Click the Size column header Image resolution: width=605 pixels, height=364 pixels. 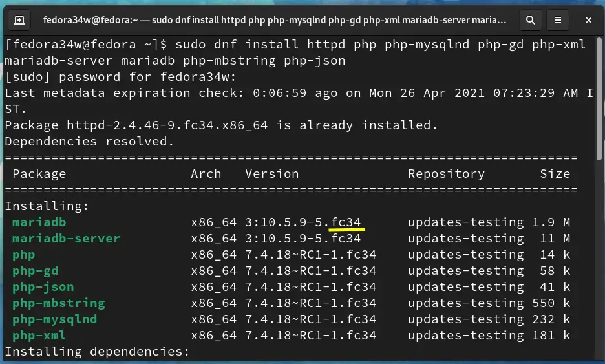pos(555,174)
